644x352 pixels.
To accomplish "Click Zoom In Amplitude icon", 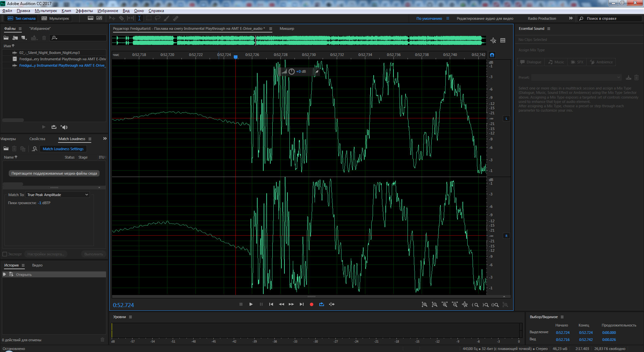I will click(x=424, y=305).
